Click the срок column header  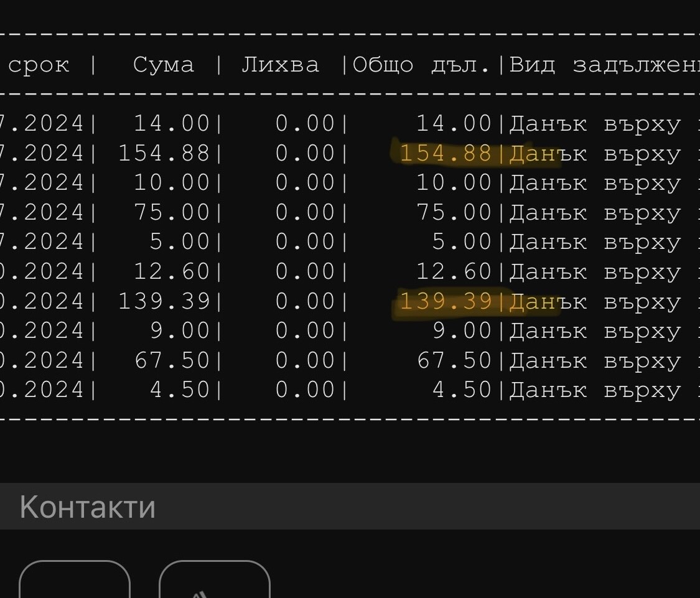click(39, 66)
